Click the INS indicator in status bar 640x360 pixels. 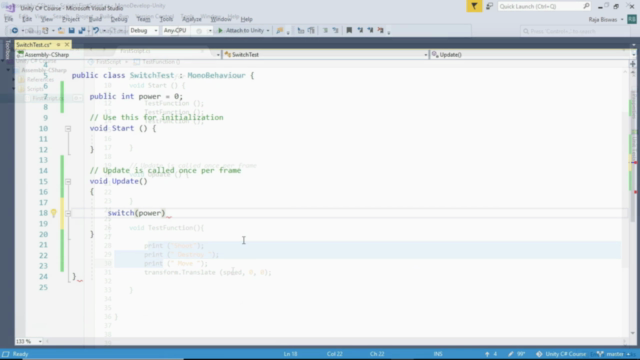[438, 354]
